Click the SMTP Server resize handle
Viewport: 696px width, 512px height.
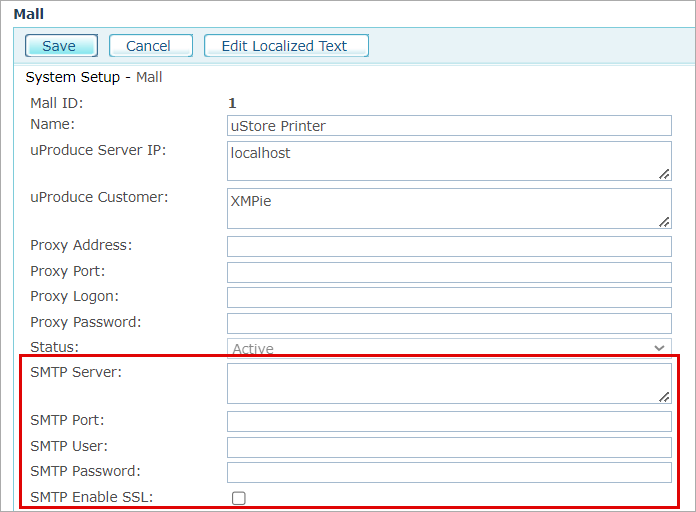(665, 397)
